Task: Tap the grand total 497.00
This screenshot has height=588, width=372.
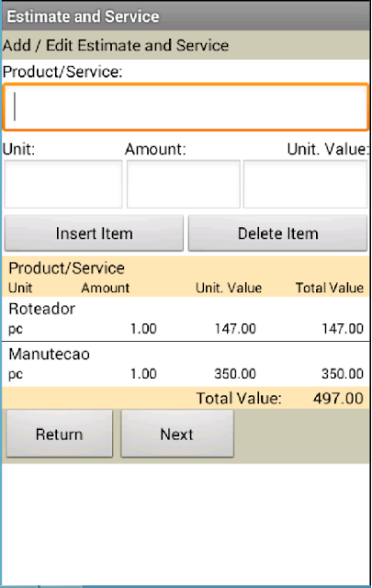Action: tap(338, 398)
